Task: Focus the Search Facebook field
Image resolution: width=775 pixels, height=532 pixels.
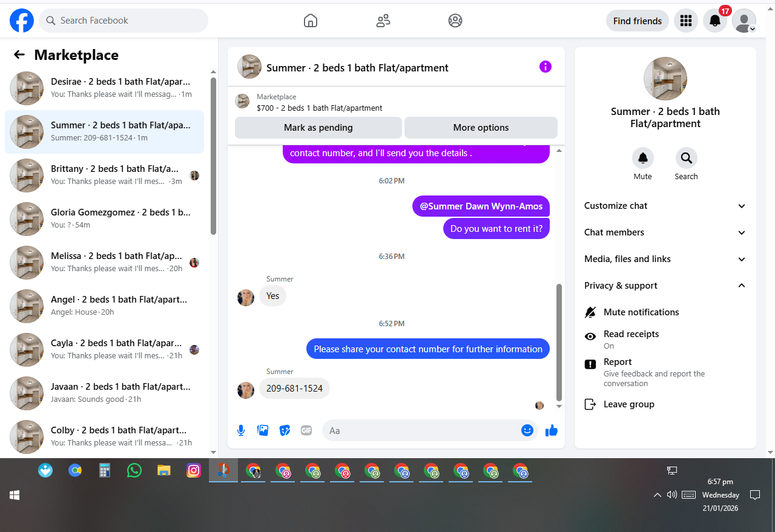Action: point(124,21)
